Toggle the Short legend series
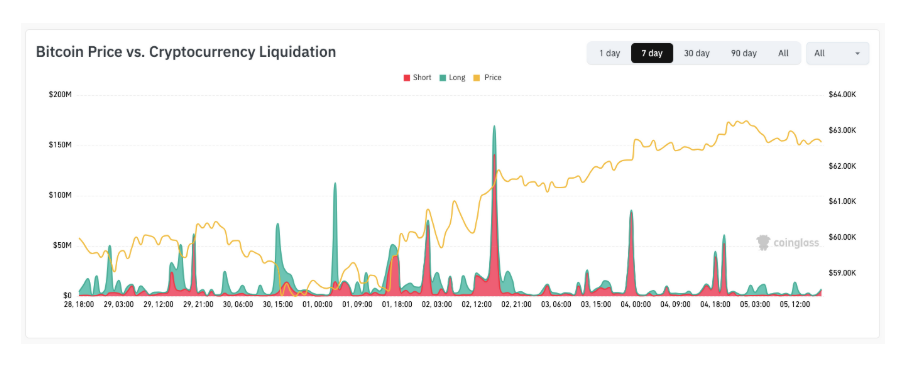The image size is (917, 368). coord(418,77)
